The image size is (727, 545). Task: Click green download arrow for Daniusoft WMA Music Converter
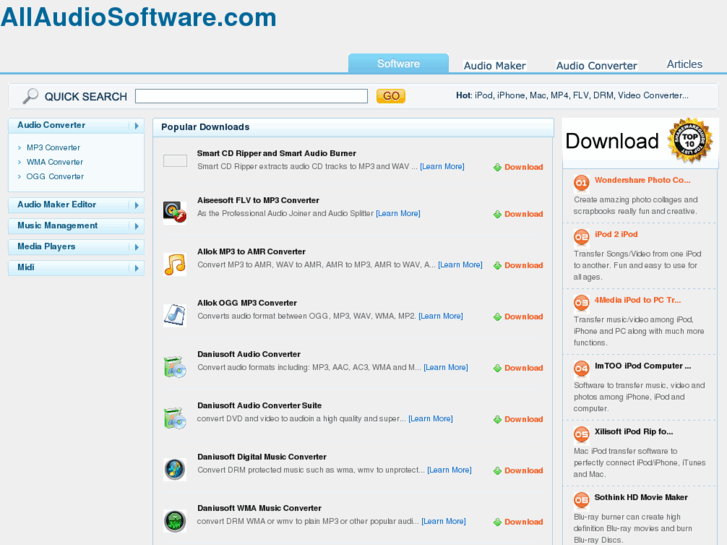497,522
